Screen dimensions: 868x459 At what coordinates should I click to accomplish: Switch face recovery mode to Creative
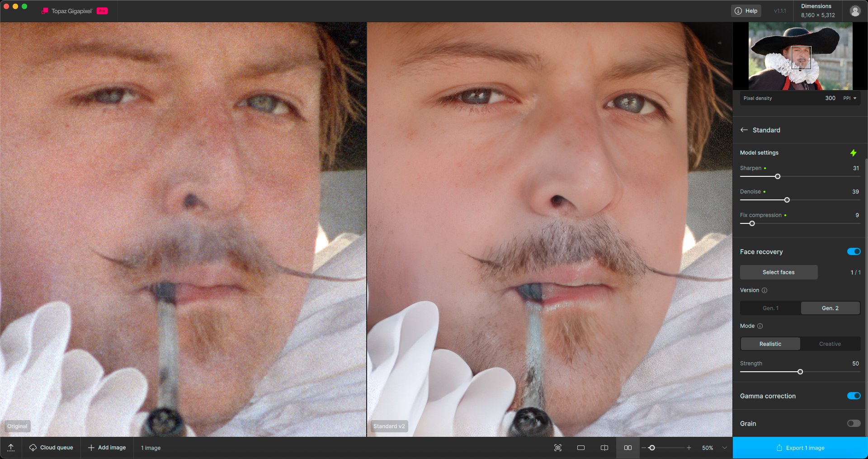click(830, 344)
